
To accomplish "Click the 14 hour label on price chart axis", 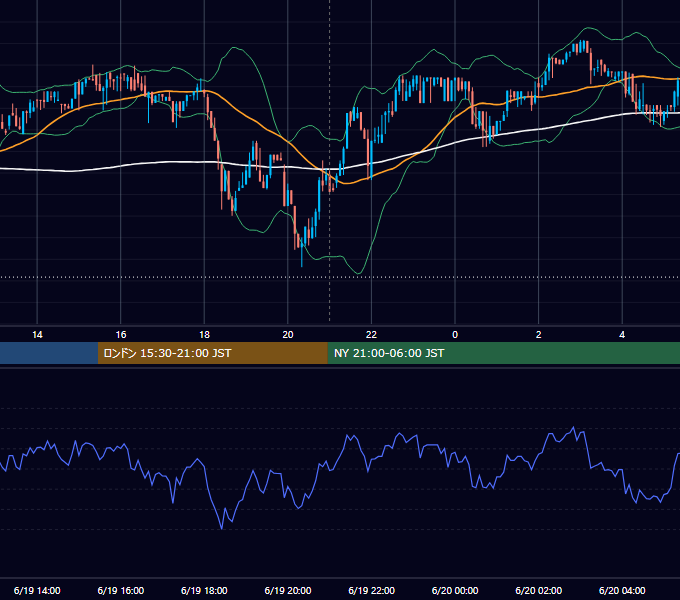I will click(x=37, y=335).
